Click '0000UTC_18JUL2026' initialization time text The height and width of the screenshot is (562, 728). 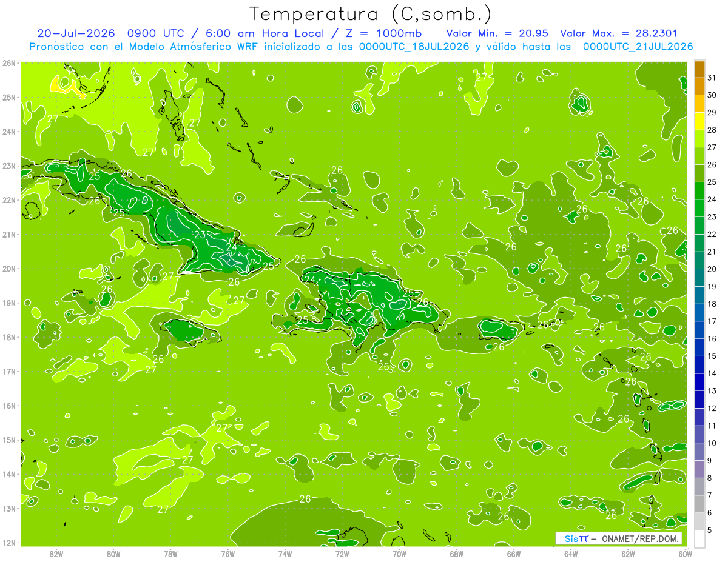pyautogui.click(x=414, y=46)
